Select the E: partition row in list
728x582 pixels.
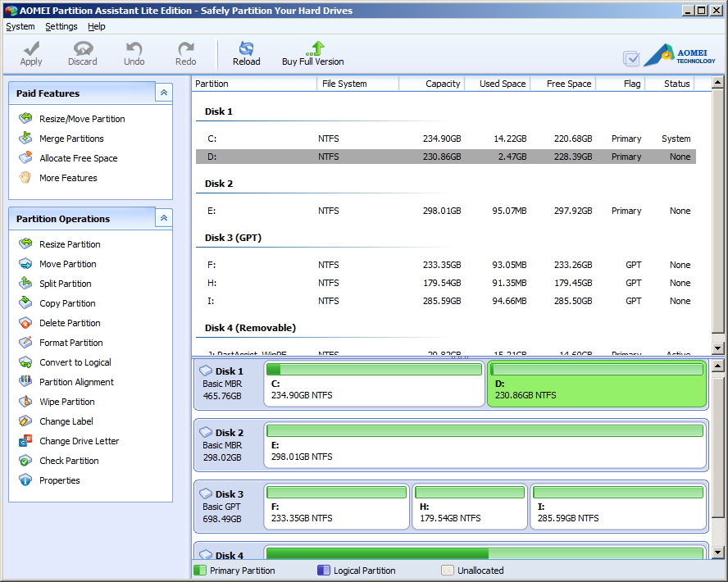[x=446, y=211]
